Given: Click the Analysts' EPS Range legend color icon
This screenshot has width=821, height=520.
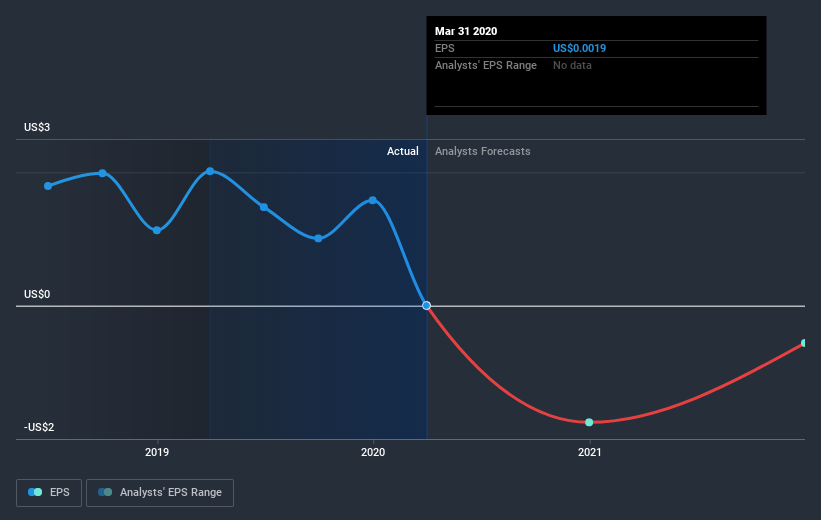Looking at the screenshot, I should tap(105, 492).
